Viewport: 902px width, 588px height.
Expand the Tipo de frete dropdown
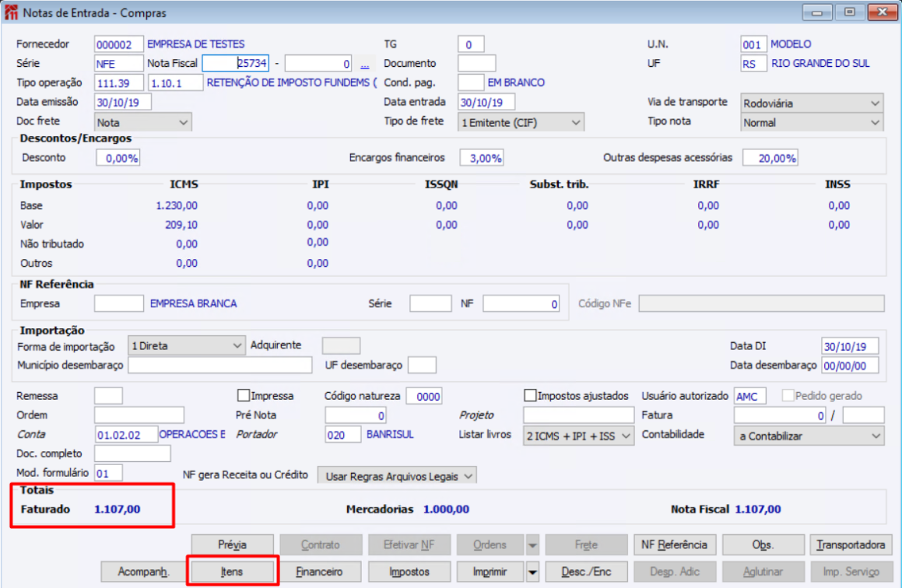pyautogui.click(x=521, y=122)
